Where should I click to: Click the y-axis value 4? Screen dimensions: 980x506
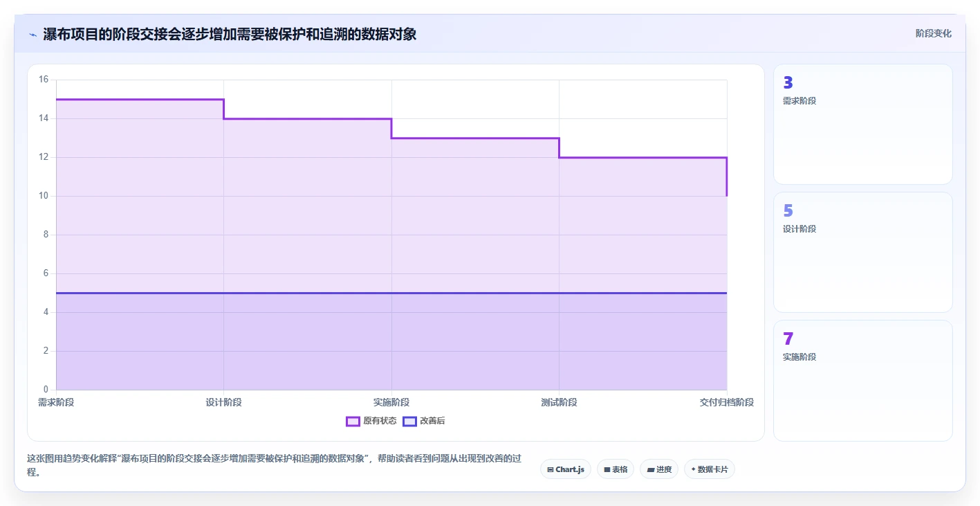click(x=46, y=312)
